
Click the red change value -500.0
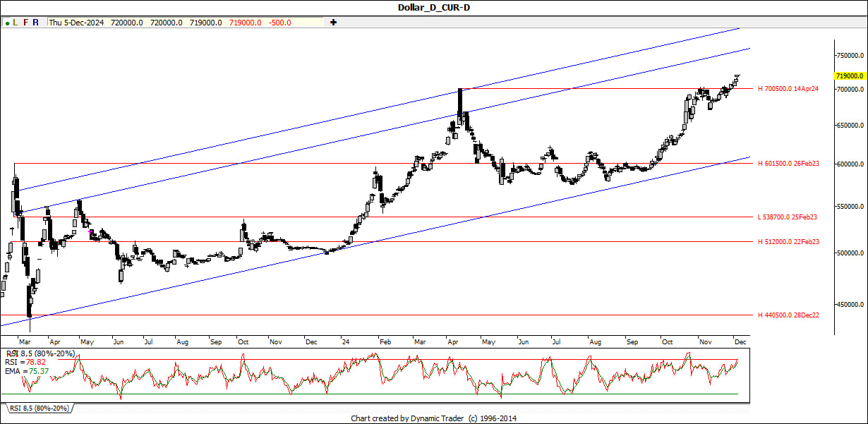pyautogui.click(x=279, y=23)
